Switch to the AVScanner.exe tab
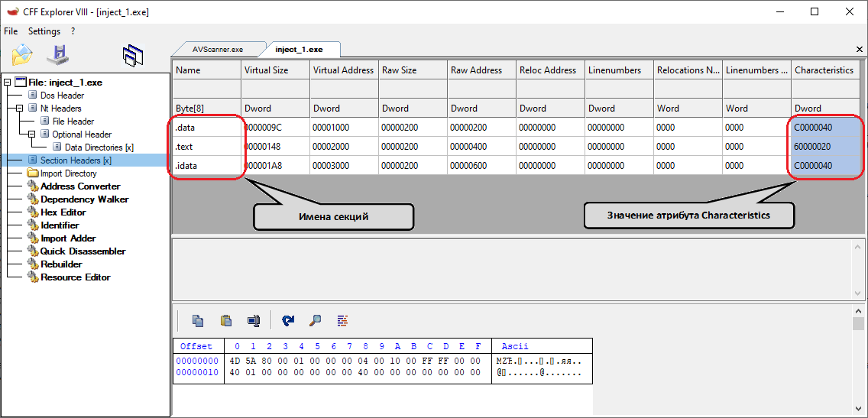 click(x=218, y=49)
